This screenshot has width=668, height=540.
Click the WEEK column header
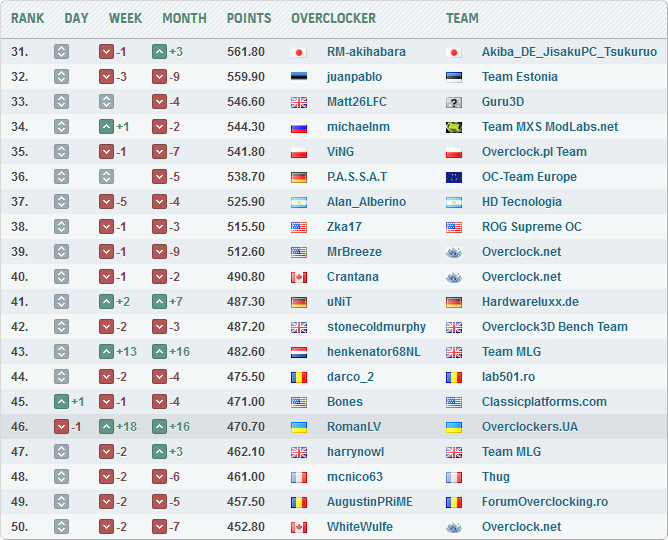(125, 18)
